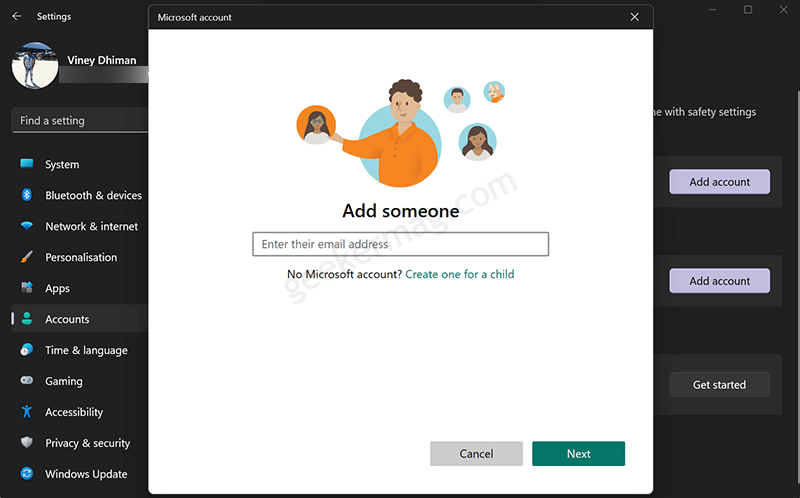Click the Accessibility figure icon
800x498 pixels.
(x=27, y=412)
